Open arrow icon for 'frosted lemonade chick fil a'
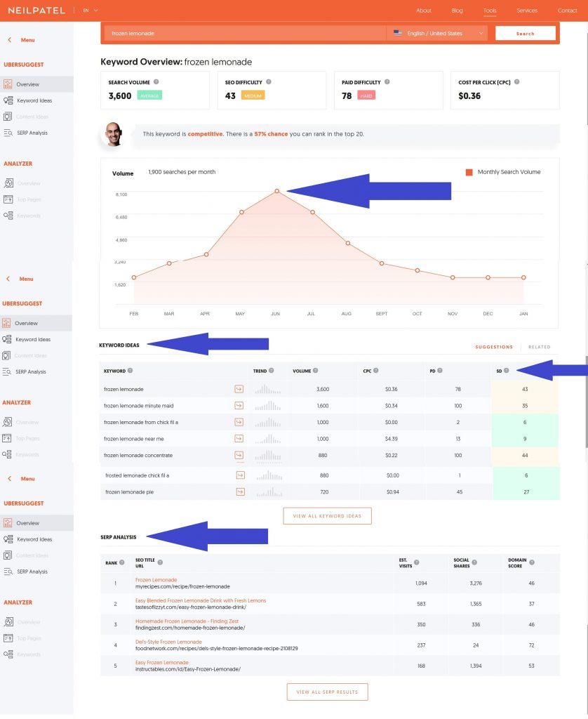 [240, 475]
